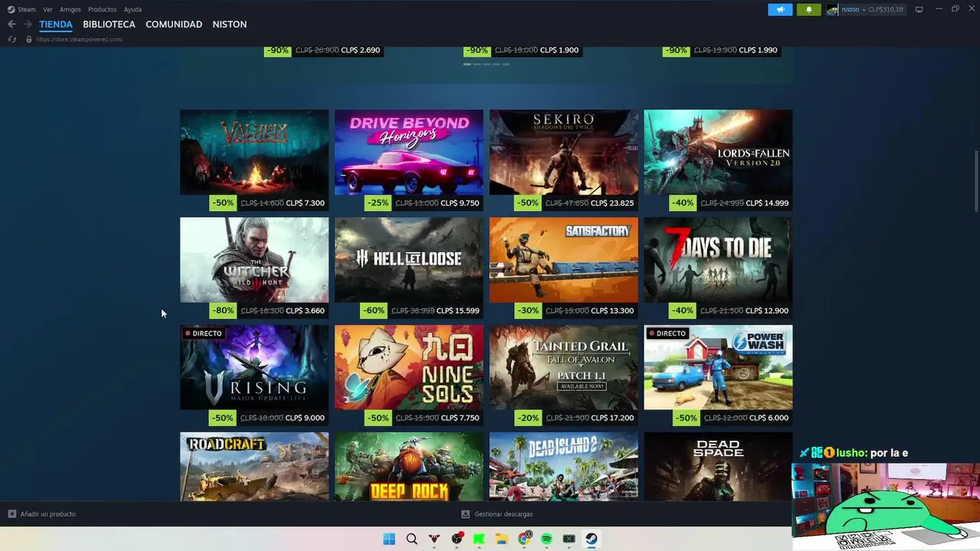The width and height of the screenshot is (980, 551).
Task: Click the top carousel price CLP$ 1.900
Action: pyautogui.click(x=559, y=51)
